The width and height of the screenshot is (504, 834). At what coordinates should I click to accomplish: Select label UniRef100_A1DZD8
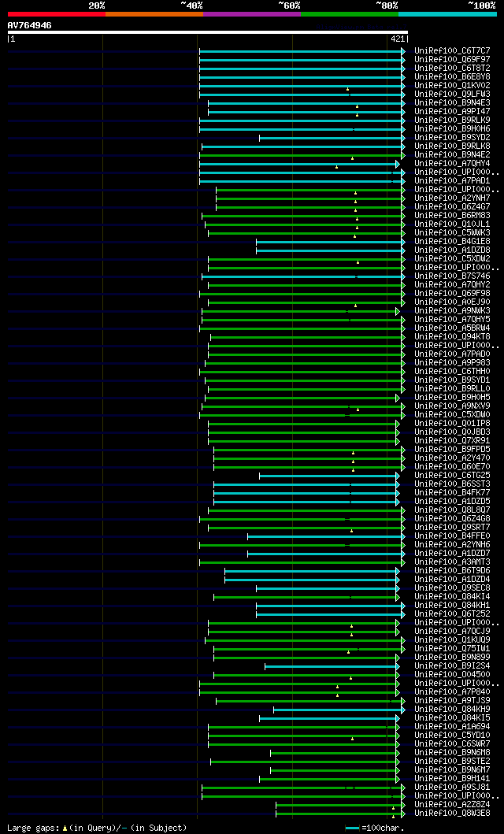coord(453,250)
